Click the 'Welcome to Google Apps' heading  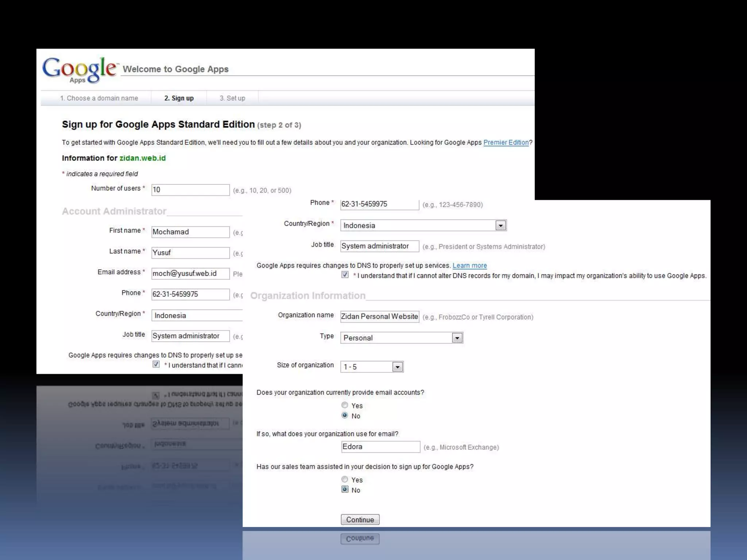175,69
